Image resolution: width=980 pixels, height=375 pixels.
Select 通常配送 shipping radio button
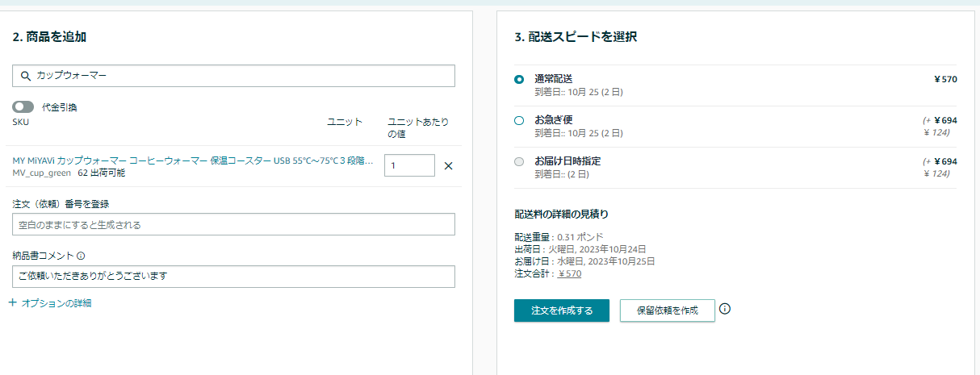[519, 79]
